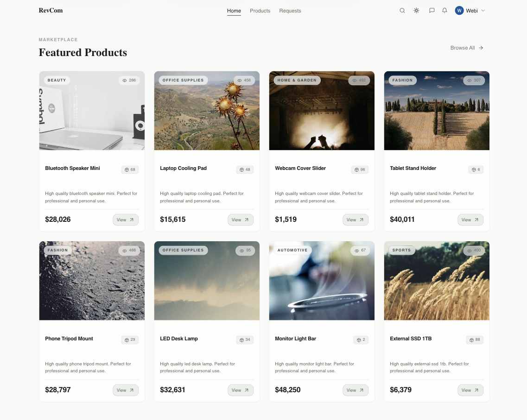View the Webcam Cover Slider product
Image resolution: width=527 pixels, height=420 pixels.
pyautogui.click(x=356, y=219)
